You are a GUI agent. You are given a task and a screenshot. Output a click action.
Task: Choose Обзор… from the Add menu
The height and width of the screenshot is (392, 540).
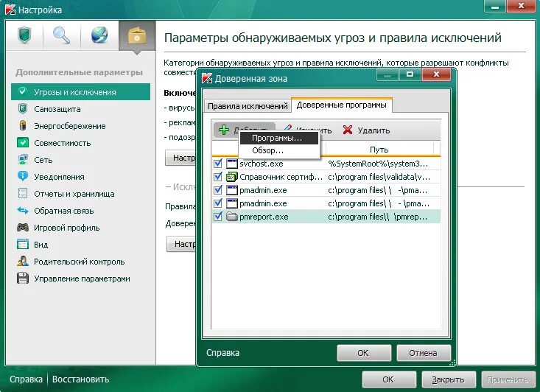click(279, 150)
